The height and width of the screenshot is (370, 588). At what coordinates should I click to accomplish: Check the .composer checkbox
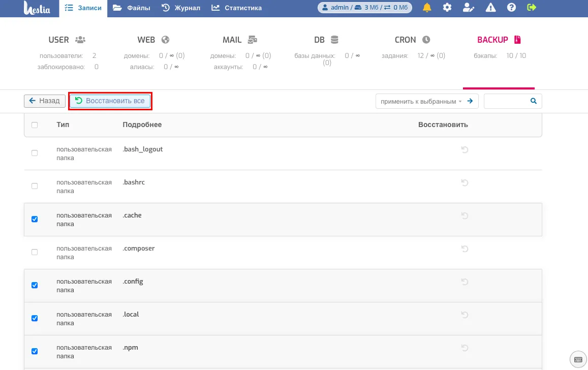tap(35, 252)
